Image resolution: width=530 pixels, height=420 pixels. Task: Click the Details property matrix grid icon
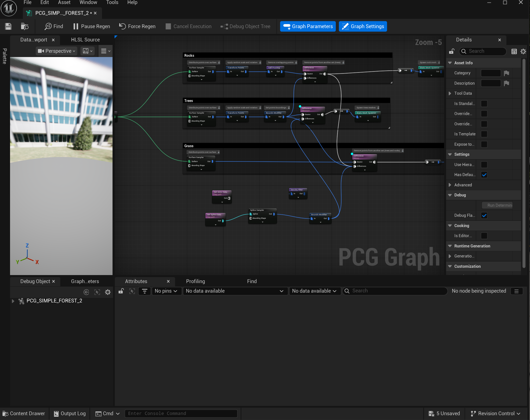[514, 51]
